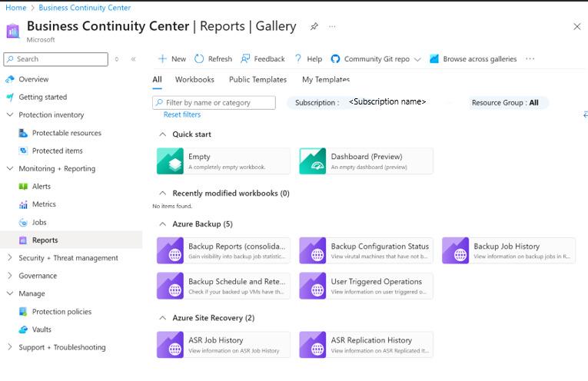Open Vaults in the sidebar
The image size is (588, 381).
[x=42, y=330]
